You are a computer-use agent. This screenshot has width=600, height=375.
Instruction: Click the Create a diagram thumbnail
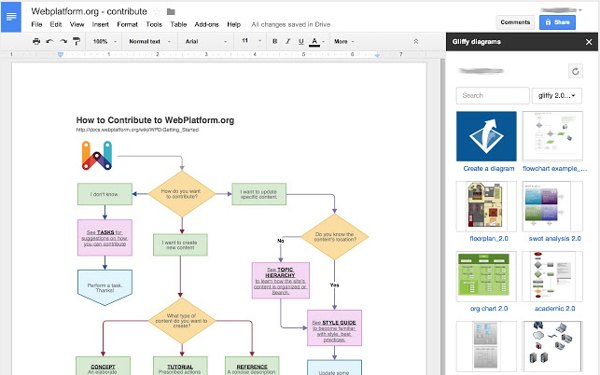[x=486, y=136]
